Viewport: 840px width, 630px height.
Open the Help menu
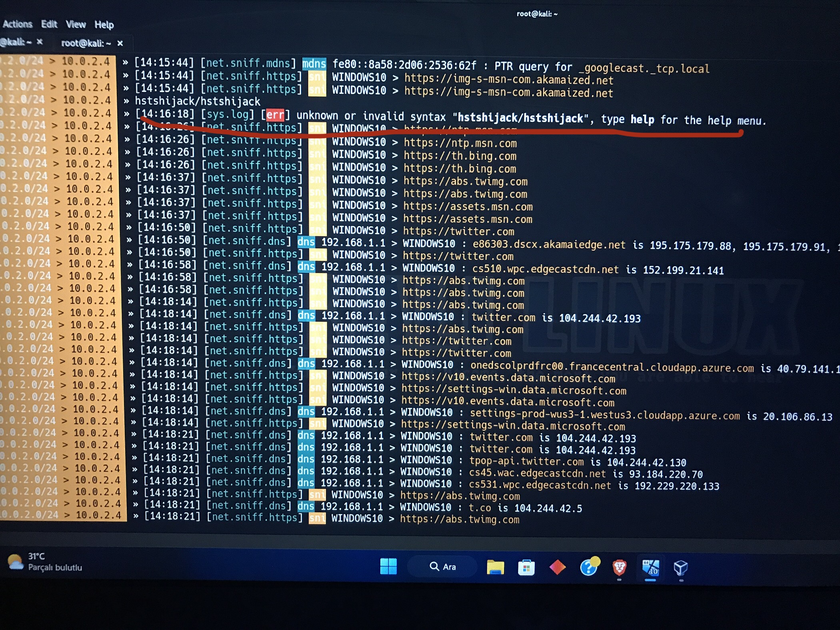coord(104,25)
